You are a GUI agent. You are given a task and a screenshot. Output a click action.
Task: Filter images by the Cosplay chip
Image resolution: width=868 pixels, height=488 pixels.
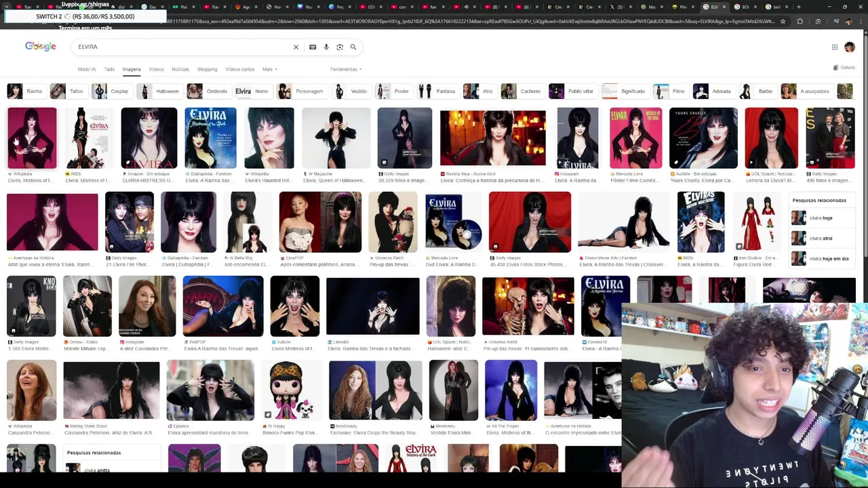point(111,91)
